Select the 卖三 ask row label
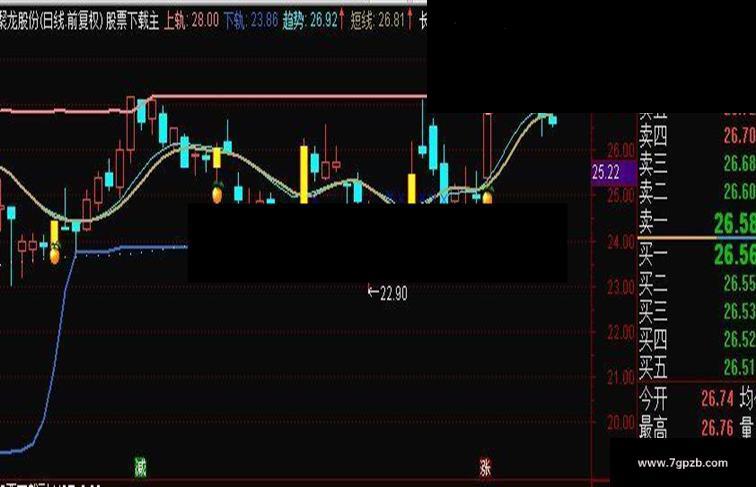The image size is (756, 487). [x=653, y=164]
